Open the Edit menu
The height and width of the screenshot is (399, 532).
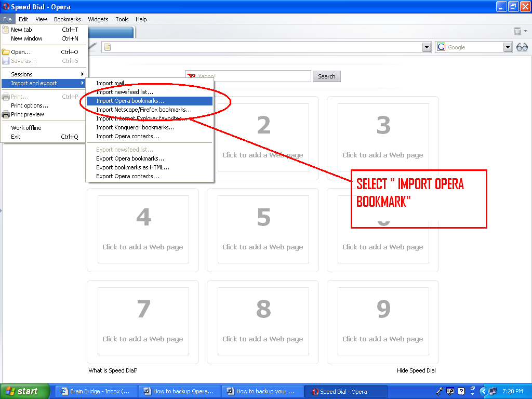23,19
